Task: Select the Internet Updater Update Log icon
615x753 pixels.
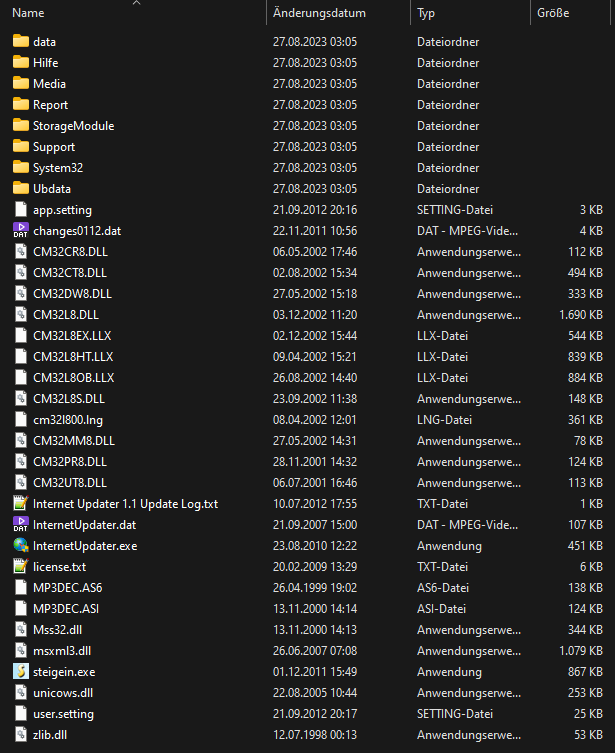Action: click(x=21, y=504)
